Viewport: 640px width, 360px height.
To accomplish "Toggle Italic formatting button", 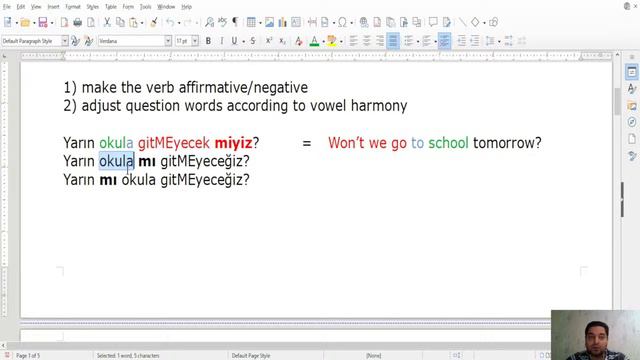I will 222,41.
